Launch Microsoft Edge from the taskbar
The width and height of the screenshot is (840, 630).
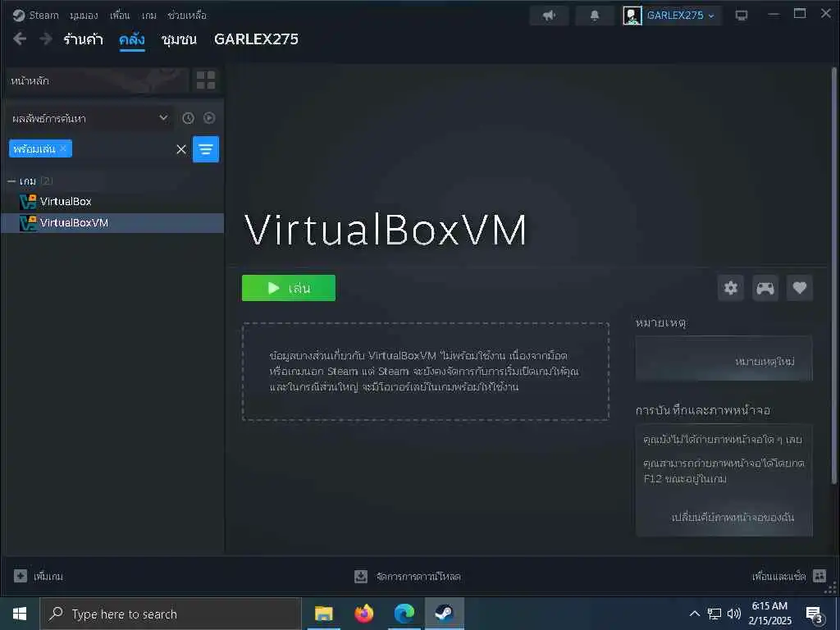coord(404,614)
